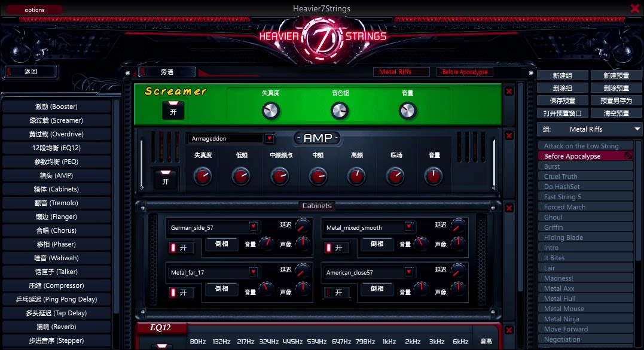Image resolution: width=644 pixels, height=350 pixels.
Task: Adjust the AMP 低频 knob
Action: (x=241, y=176)
